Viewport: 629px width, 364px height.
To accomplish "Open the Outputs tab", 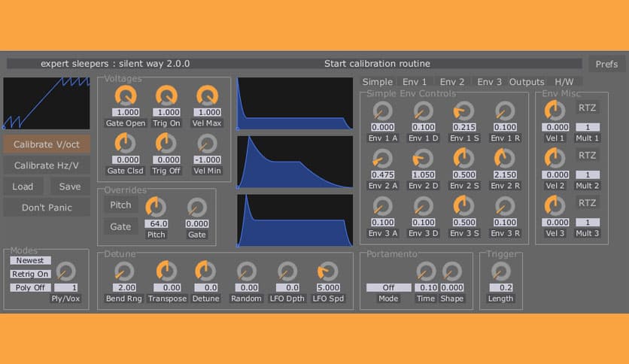I will [527, 82].
